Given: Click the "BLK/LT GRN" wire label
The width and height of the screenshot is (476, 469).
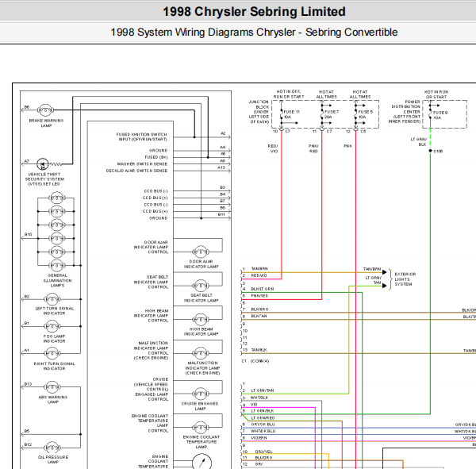Looking at the screenshot, I should [263, 289].
